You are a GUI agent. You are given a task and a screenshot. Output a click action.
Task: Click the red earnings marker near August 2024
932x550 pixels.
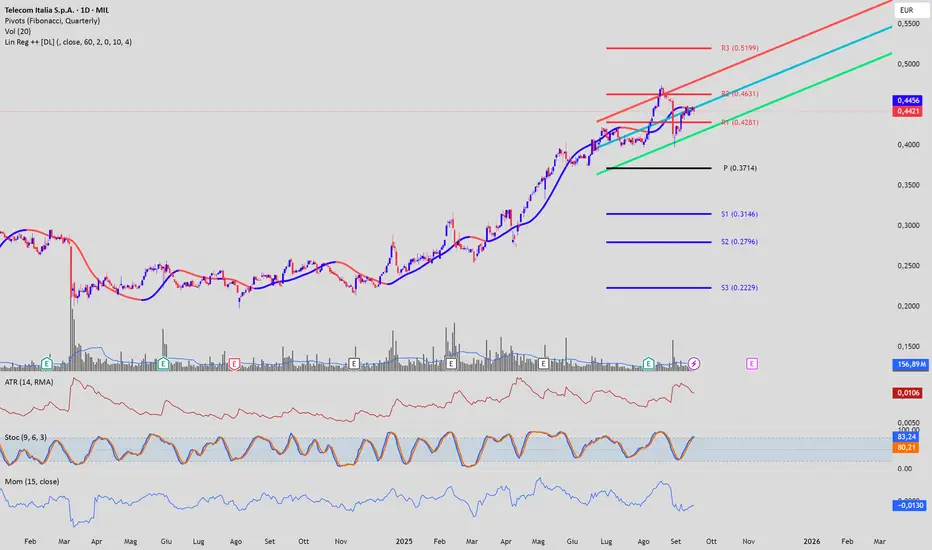click(234, 364)
